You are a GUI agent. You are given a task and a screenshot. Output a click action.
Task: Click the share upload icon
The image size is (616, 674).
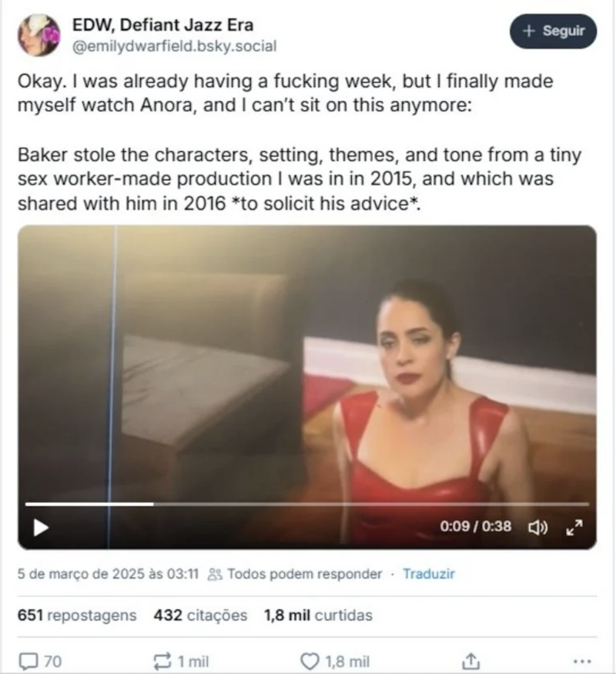tap(467, 661)
